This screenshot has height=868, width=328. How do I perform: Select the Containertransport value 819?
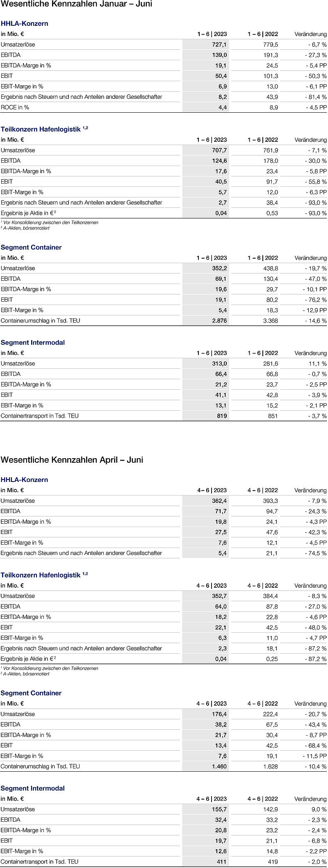click(x=221, y=416)
